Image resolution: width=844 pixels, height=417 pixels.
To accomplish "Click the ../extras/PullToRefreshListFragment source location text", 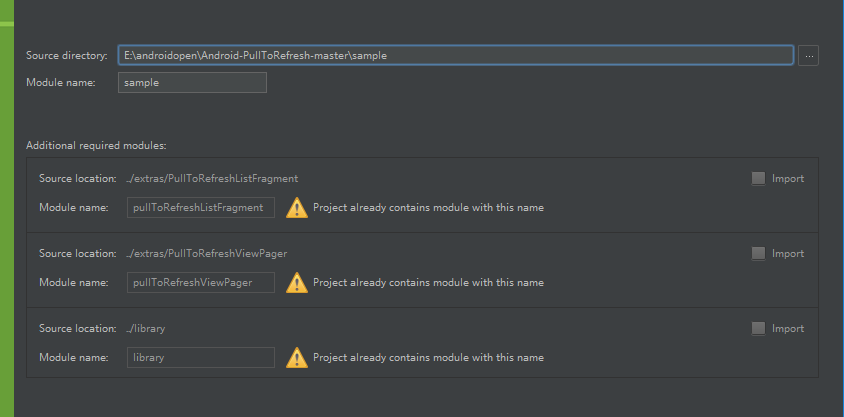I will 212,178.
